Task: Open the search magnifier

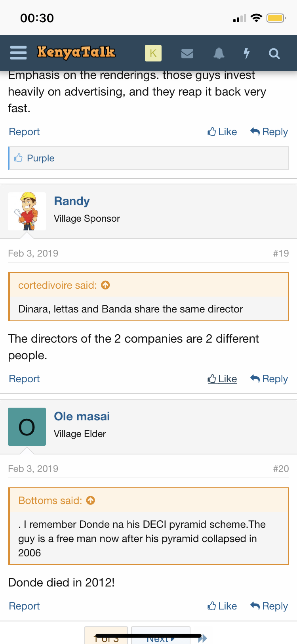Action: 274,53
